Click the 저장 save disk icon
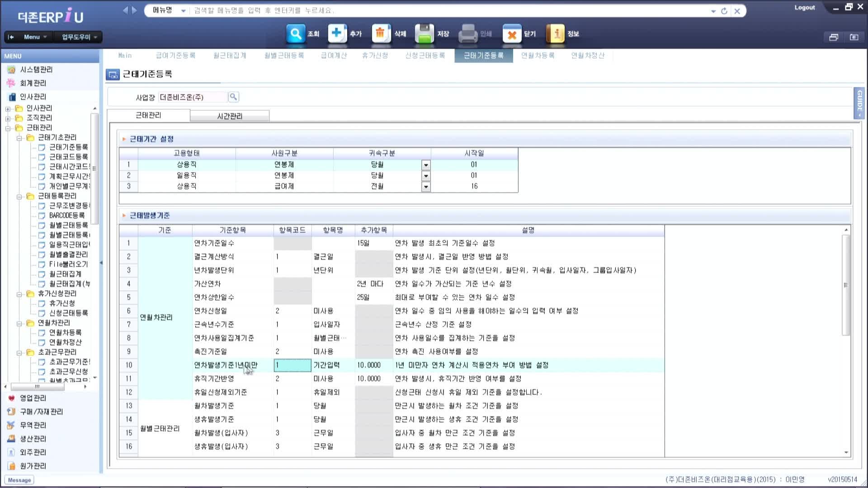This screenshot has height=488, width=868. 424,34
